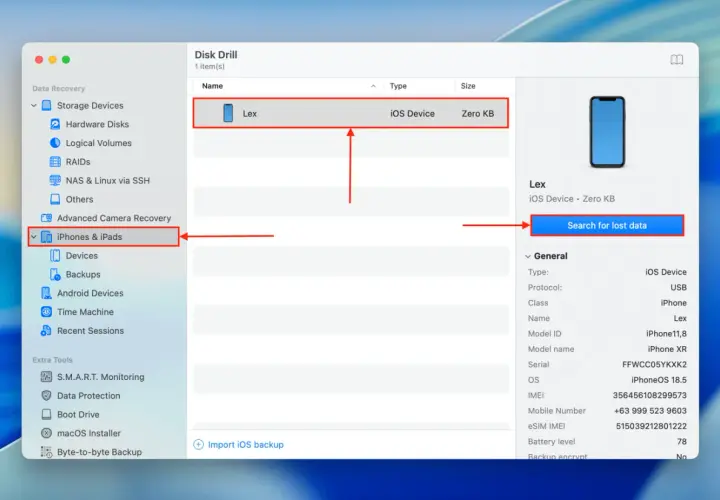Open Recent Sessions
The height and width of the screenshot is (500, 720).
click(x=90, y=331)
